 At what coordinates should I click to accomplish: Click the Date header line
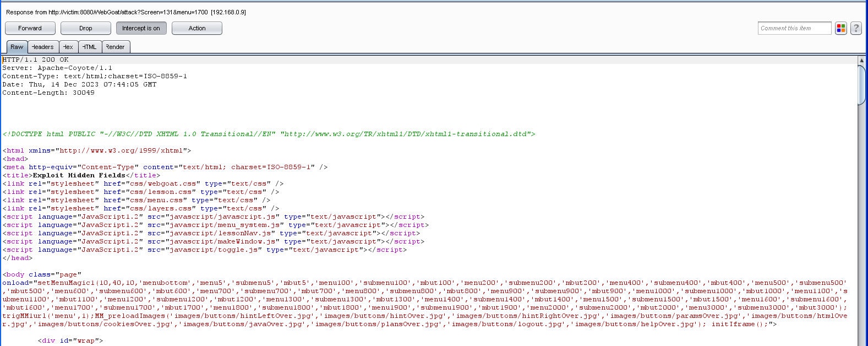[79, 84]
